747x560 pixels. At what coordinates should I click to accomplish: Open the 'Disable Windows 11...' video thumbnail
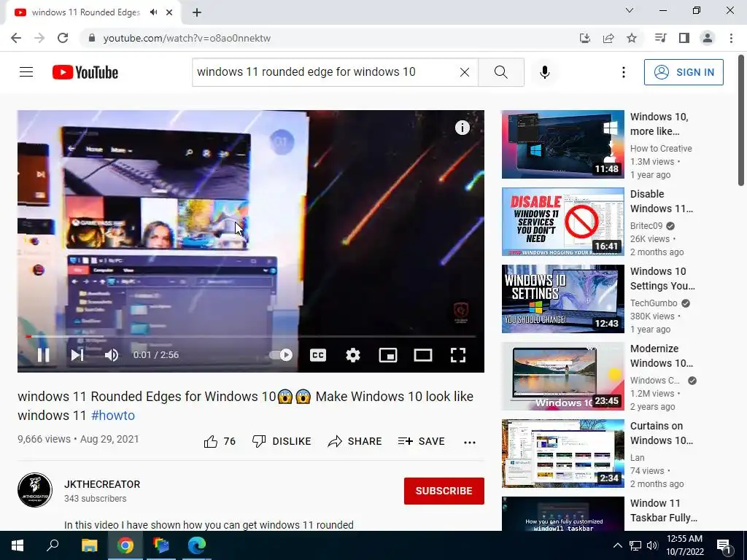pyautogui.click(x=562, y=222)
